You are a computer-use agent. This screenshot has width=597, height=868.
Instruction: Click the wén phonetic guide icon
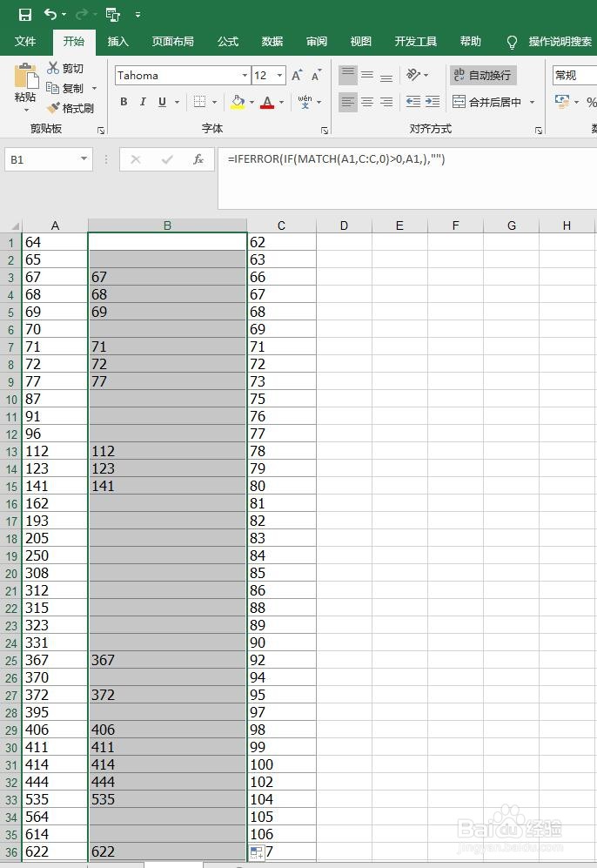click(305, 102)
